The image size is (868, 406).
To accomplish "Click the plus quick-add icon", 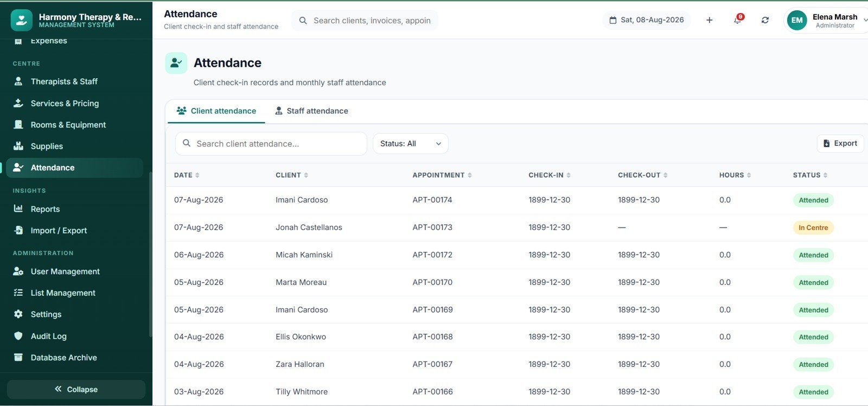I will (x=709, y=20).
